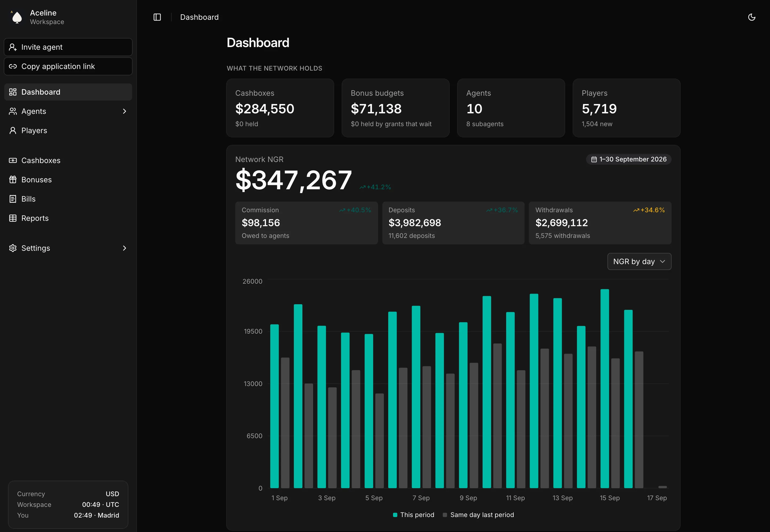
Task: Click the trend arrow beside +41.2%
Action: point(362,187)
